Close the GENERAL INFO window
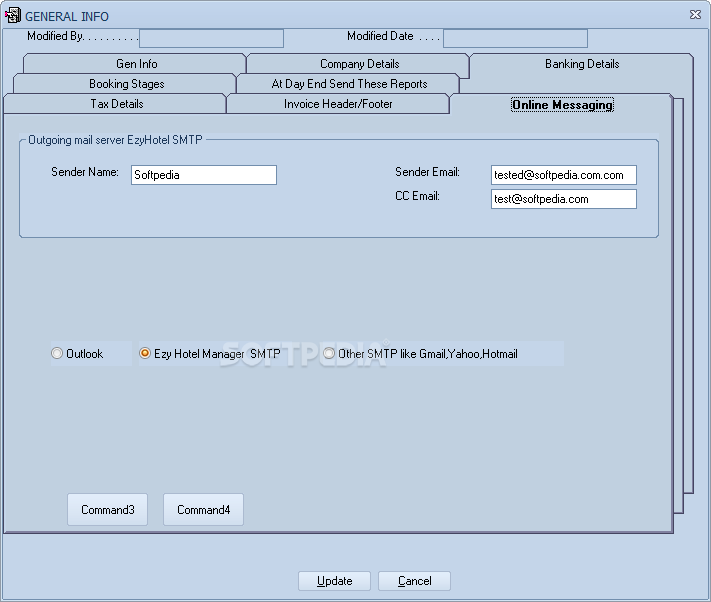This screenshot has width=711, height=602. pyautogui.click(x=695, y=15)
